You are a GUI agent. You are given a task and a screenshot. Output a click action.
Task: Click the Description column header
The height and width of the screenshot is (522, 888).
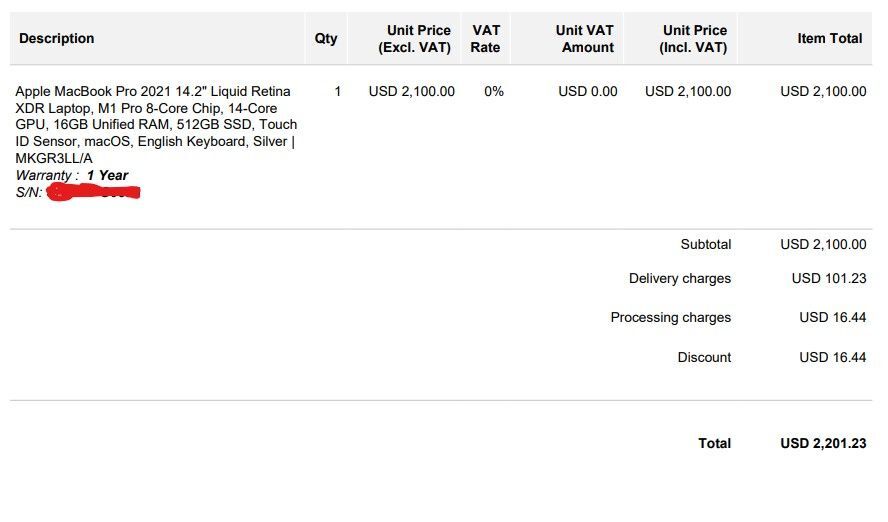tap(57, 38)
